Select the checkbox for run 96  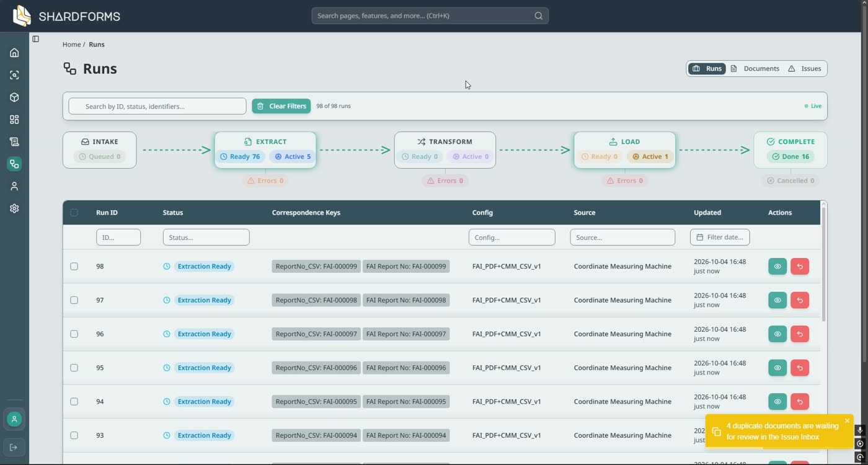click(74, 334)
